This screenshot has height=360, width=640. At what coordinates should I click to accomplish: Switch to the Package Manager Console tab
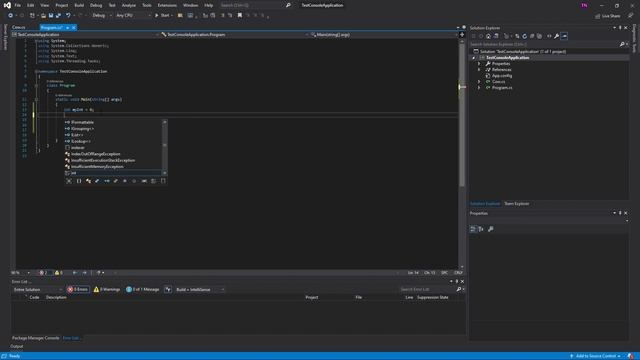point(36,338)
